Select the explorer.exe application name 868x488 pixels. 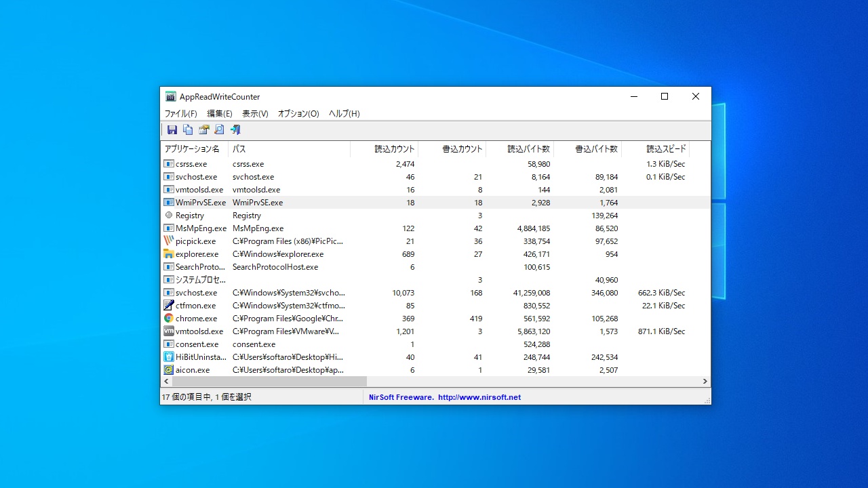click(x=197, y=254)
